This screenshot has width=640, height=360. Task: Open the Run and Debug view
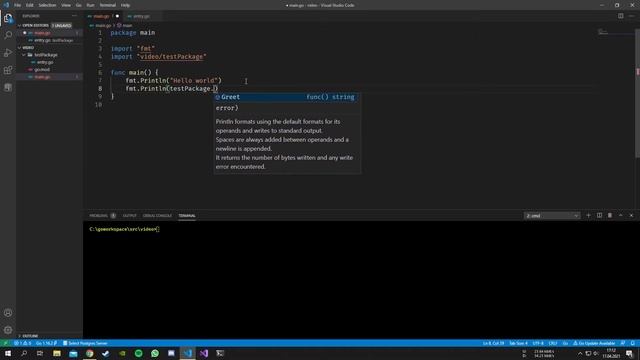(8, 53)
